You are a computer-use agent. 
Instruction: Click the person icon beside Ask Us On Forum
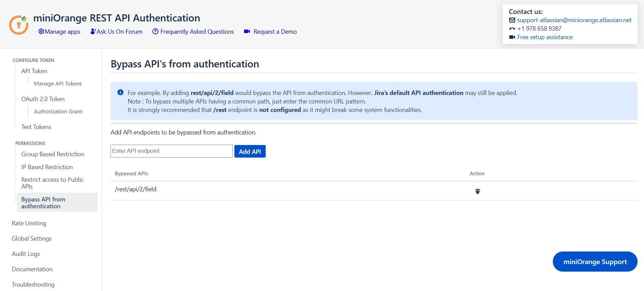[93, 31]
